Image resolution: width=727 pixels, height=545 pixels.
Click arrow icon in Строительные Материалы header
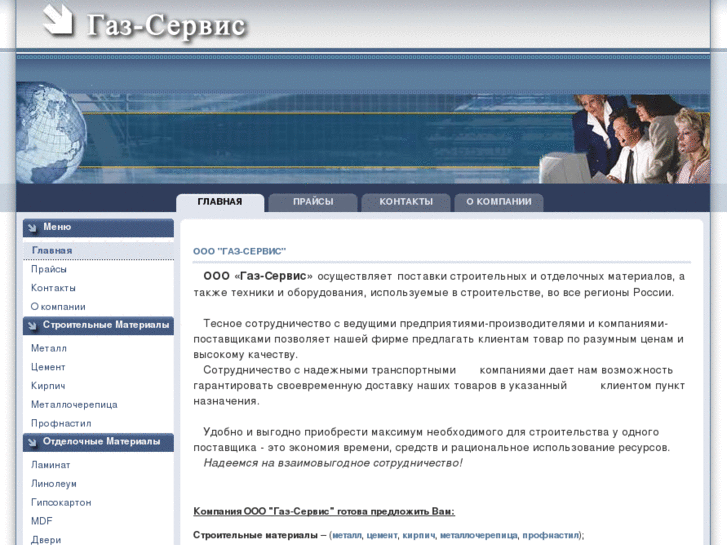coord(32,326)
